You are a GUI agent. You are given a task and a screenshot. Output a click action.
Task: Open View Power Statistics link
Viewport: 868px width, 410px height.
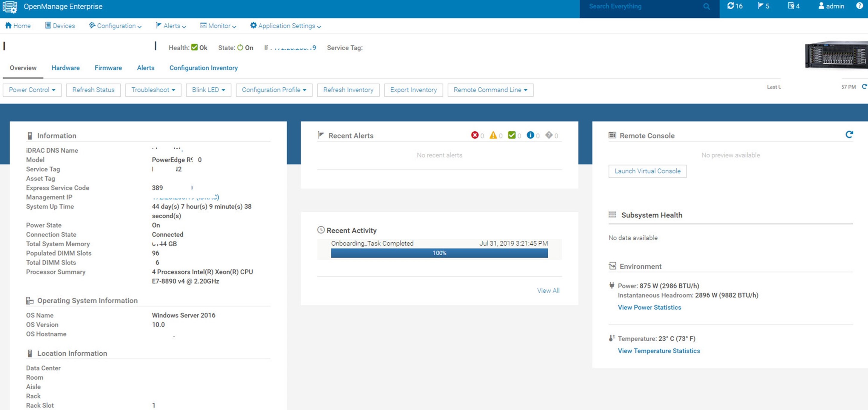pos(649,307)
